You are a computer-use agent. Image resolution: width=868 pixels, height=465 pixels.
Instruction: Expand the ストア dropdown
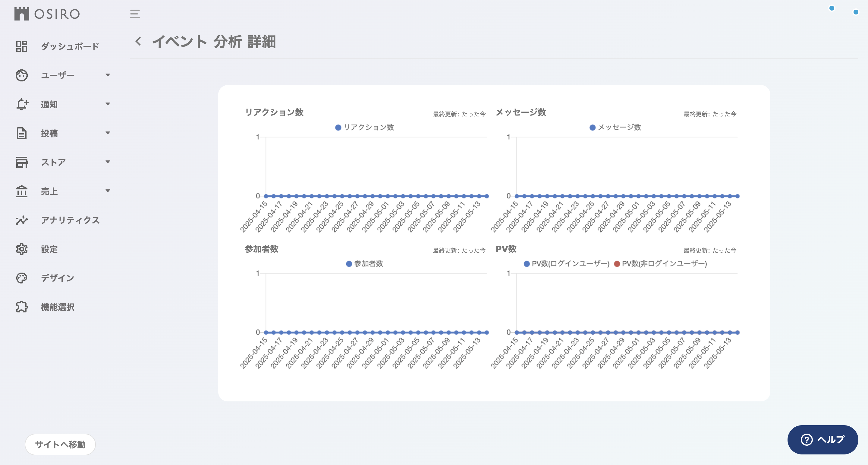(107, 162)
